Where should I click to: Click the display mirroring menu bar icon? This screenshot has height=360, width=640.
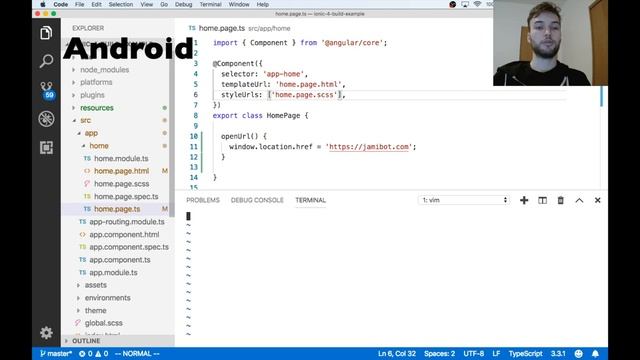coord(465,4)
